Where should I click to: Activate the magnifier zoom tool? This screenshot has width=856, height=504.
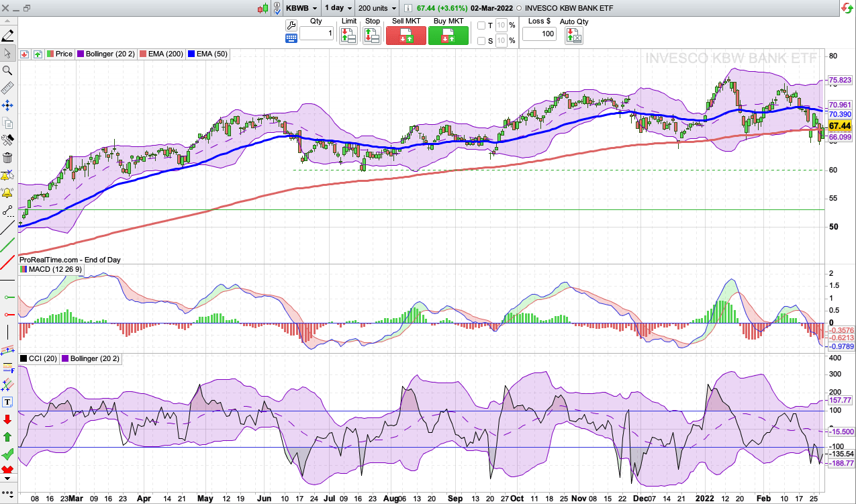7,70
